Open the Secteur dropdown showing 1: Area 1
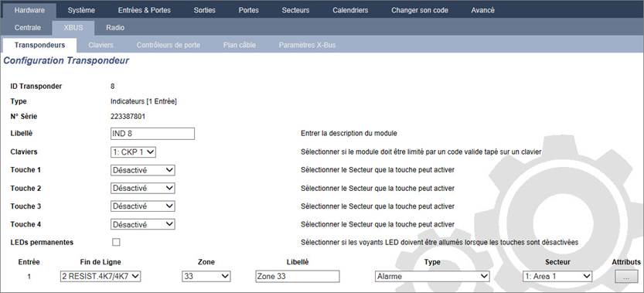Image resolution: width=644 pixels, height=293 pixels. pos(557,277)
